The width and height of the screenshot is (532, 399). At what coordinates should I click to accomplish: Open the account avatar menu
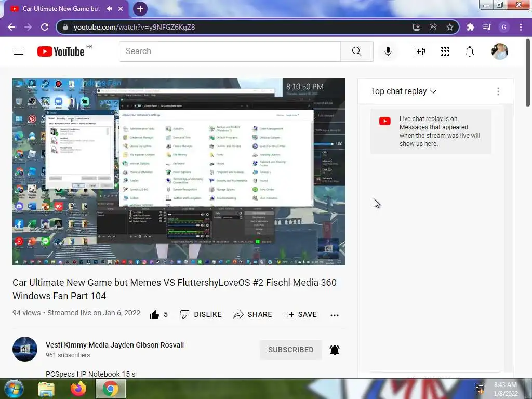pos(499,51)
